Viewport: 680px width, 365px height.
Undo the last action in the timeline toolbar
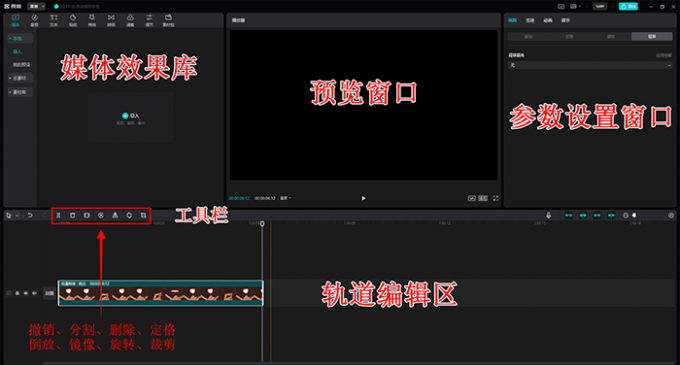(x=30, y=215)
